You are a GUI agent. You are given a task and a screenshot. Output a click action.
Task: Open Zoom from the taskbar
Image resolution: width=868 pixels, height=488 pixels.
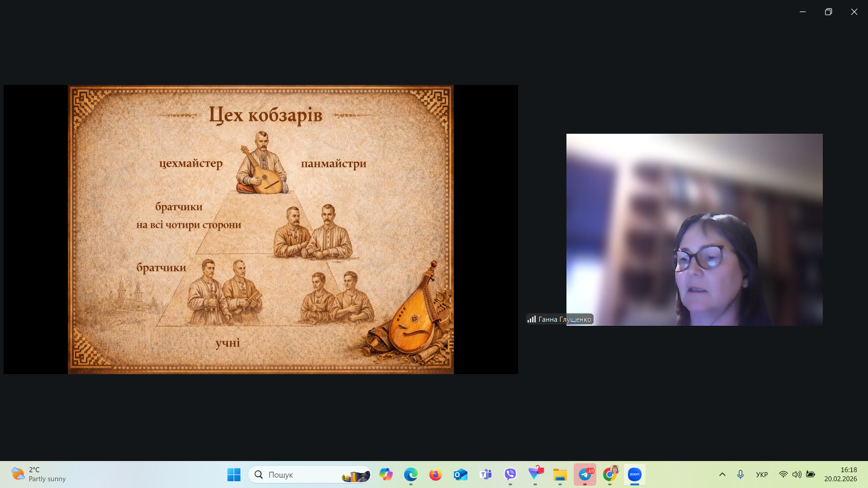pyautogui.click(x=634, y=474)
